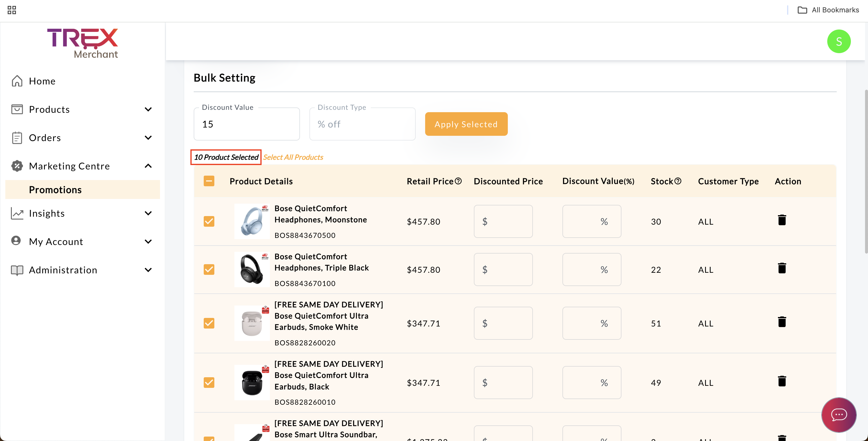
Task: Collapse the Marketing Centre chevron
Action: coord(148,166)
